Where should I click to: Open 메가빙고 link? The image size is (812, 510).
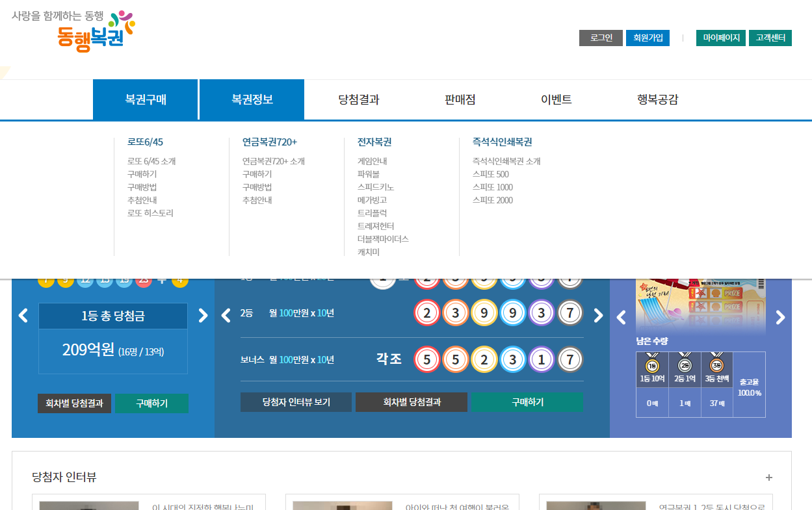372,200
